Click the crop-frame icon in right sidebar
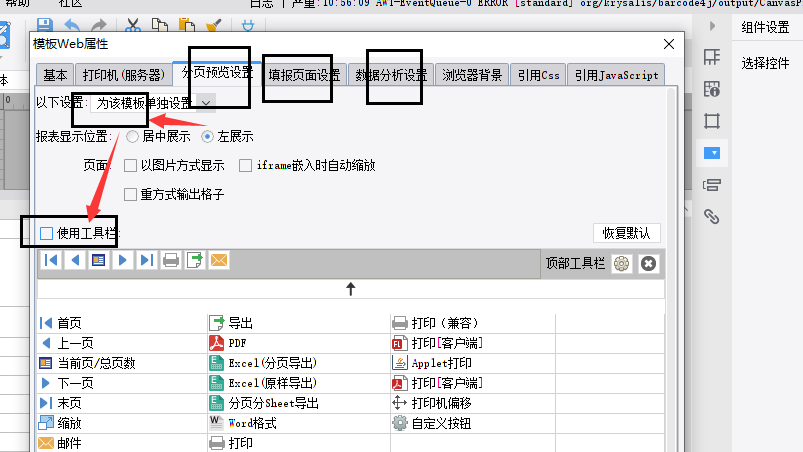The height and width of the screenshot is (452, 803). click(712, 121)
